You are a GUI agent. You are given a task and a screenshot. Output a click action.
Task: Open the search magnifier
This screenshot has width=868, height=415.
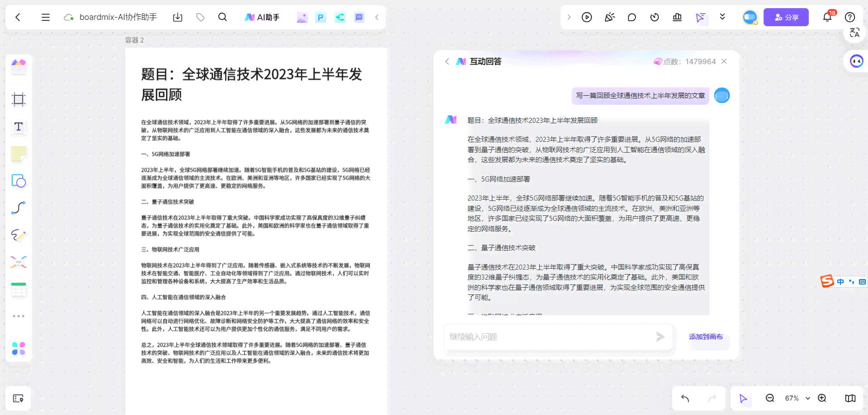pyautogui.click(x=222, y=17)
